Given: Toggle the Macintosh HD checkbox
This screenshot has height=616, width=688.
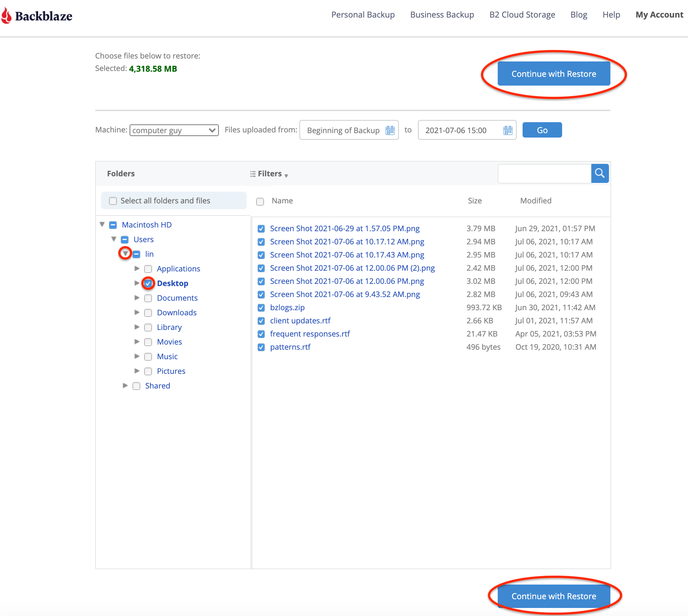Looking at the screenshot, I should 113,225.
